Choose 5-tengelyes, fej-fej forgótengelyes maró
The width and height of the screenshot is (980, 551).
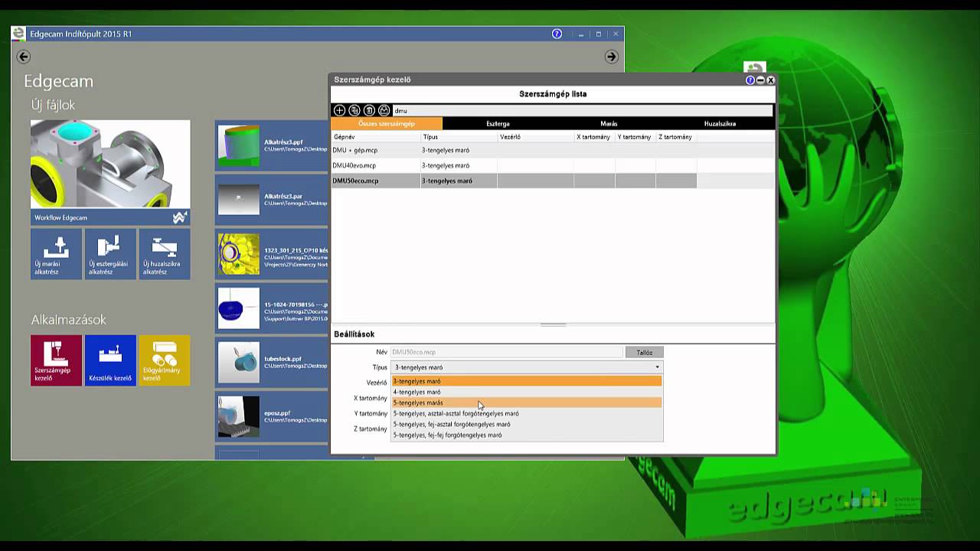coord(527,435)
